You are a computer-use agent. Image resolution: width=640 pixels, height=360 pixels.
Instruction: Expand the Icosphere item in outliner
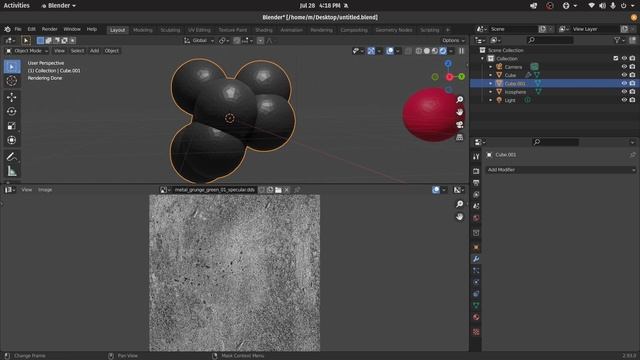491,92
